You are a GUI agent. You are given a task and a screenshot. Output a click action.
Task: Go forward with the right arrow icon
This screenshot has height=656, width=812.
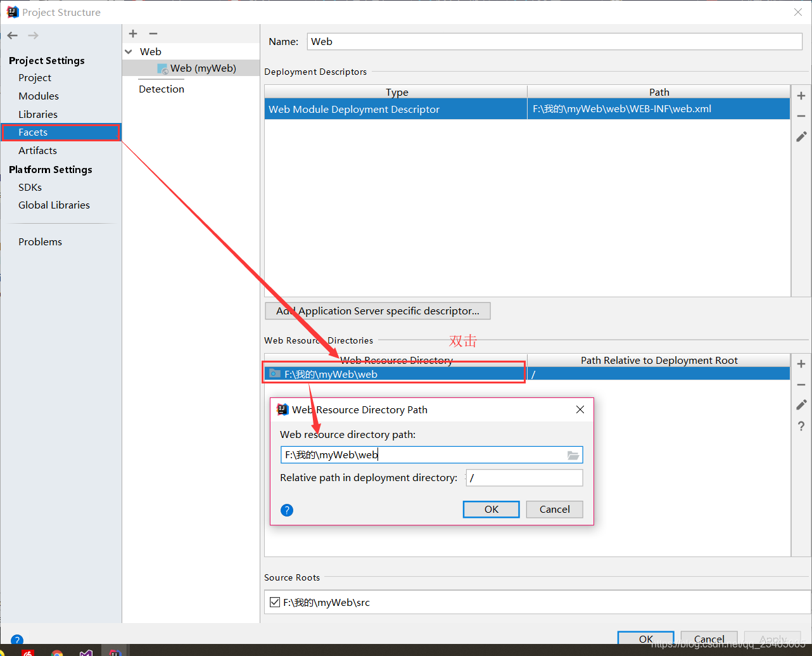[33, 35]
